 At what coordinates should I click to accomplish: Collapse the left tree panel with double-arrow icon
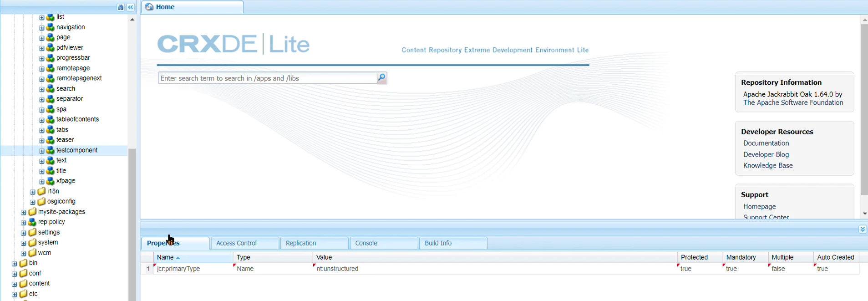pos(131,7)
